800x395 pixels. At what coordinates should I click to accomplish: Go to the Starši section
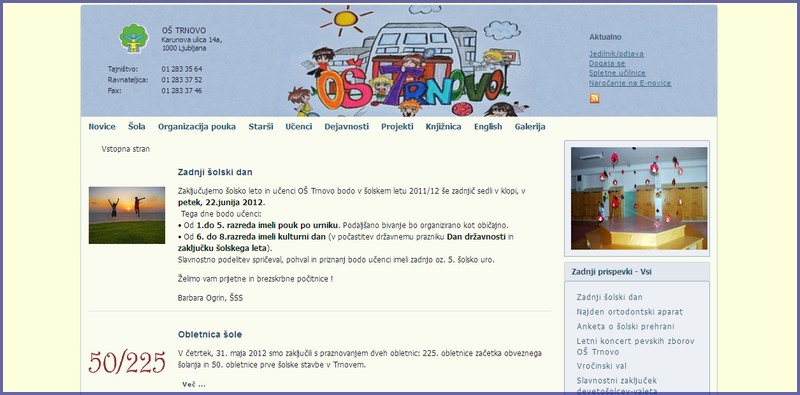[261, 127]
